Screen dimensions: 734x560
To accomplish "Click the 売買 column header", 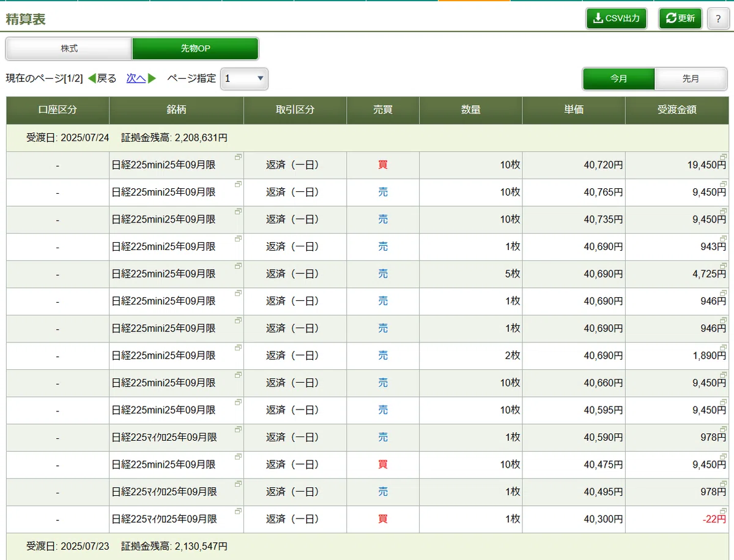I will point(383,110).
